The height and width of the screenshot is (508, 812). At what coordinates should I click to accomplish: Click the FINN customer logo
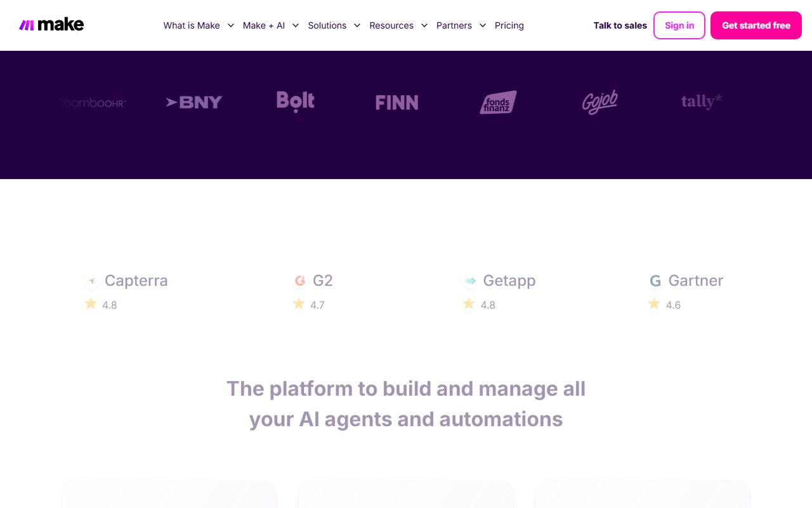point(396,102)
